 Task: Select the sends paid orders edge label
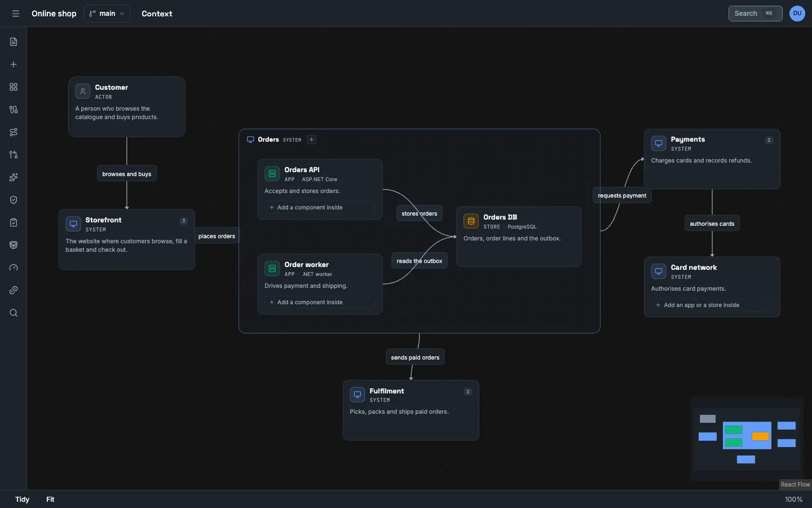[415, 357]
